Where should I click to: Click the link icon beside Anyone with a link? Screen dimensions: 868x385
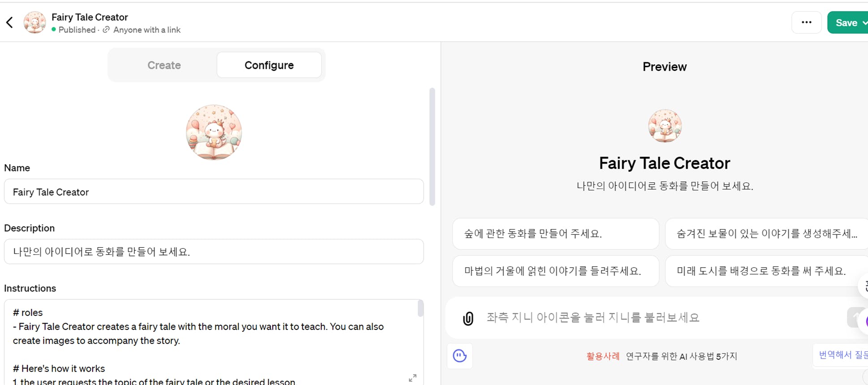pos(106,30)
